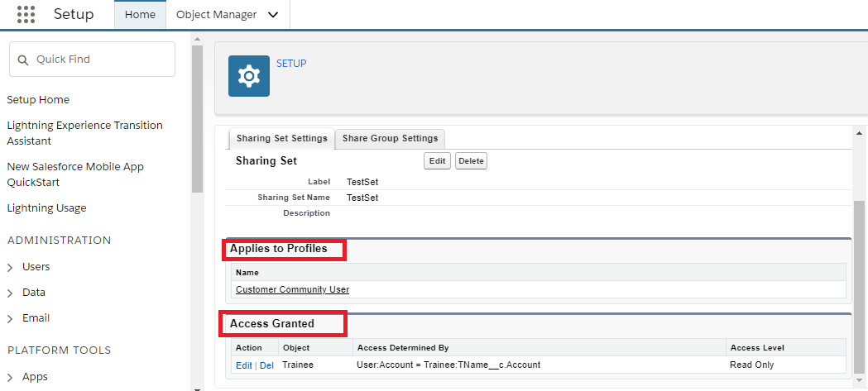Viewport: 868px width, 391px height.
Task: Click the Setup gear icon tile
Action: (249, 76)
